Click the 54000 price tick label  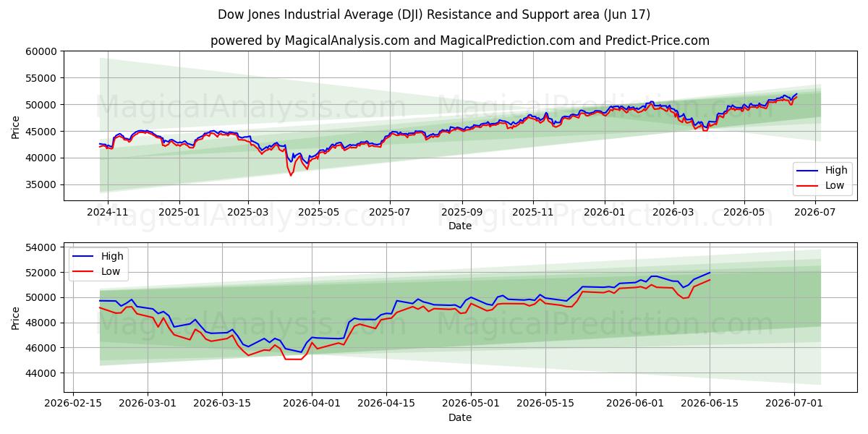click(43, 247)
